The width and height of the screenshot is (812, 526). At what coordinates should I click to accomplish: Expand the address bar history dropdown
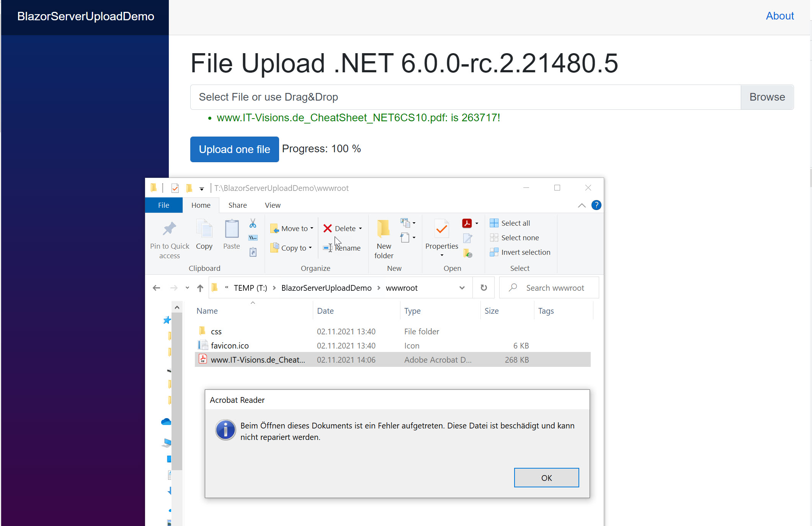pyautogui.click(x=462, y=288)
